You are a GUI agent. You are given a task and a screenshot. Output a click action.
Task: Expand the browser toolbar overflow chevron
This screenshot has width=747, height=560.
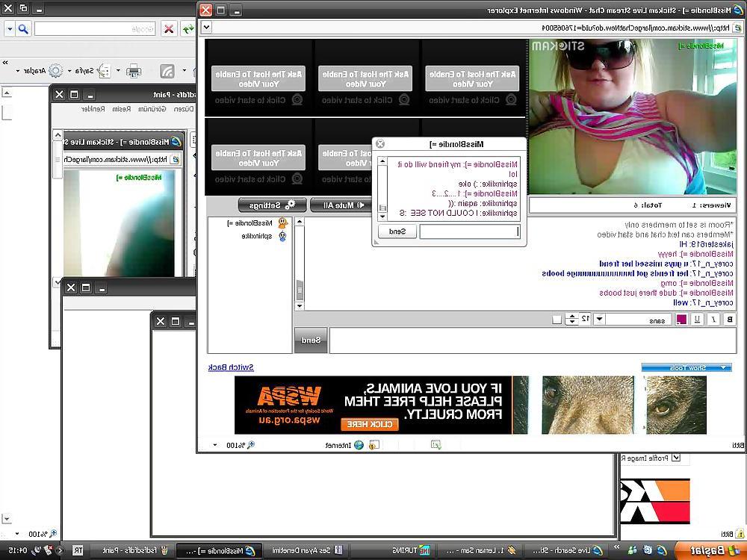click(x=6, y=63)
